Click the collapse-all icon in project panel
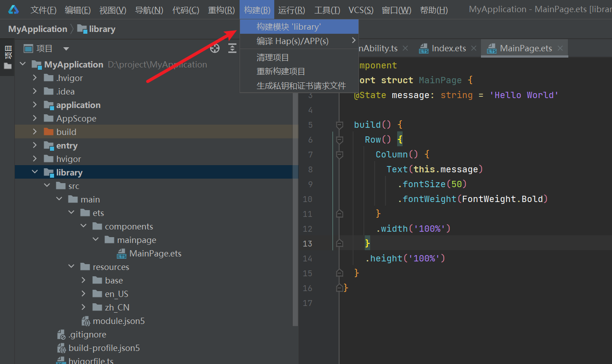The width and height of the screenshot is (612, 364). coord(232,48)
